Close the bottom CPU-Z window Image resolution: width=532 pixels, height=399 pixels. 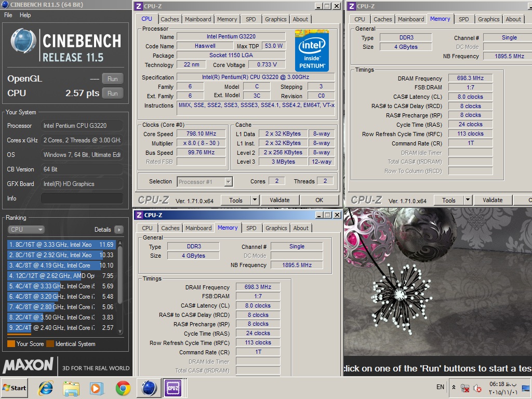click(337, 215)
